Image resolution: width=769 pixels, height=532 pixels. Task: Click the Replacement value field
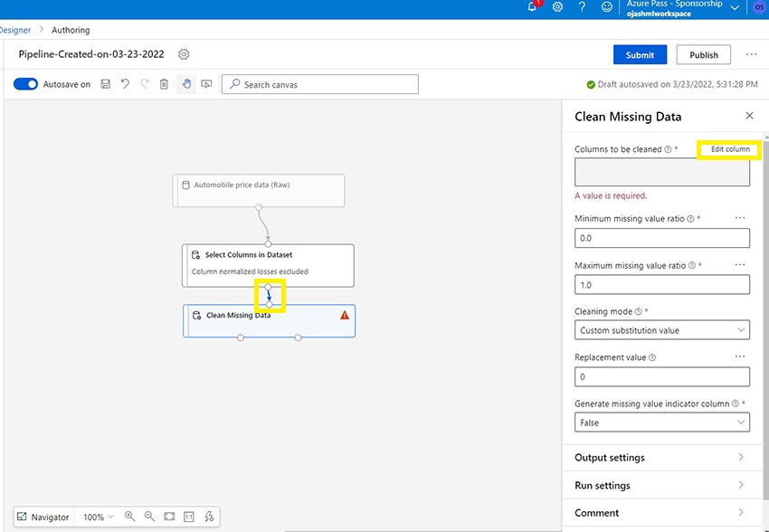click(x=661, y=376)
